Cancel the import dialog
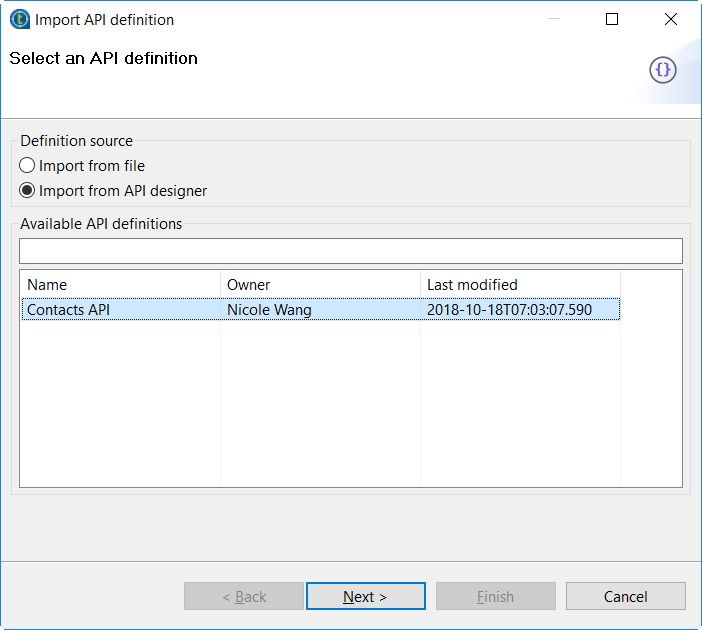Screen dimensions: 702x630 (x=625, y=596)
